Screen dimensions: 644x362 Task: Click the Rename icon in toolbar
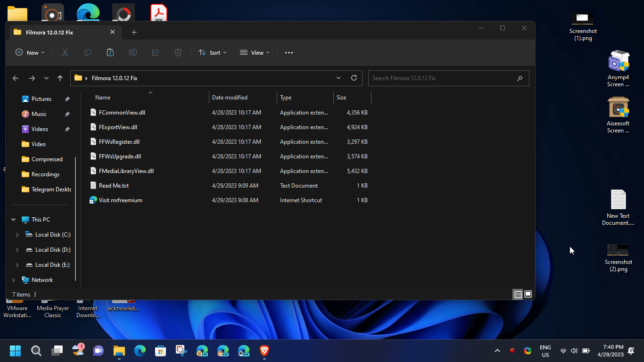coord(133,52)
